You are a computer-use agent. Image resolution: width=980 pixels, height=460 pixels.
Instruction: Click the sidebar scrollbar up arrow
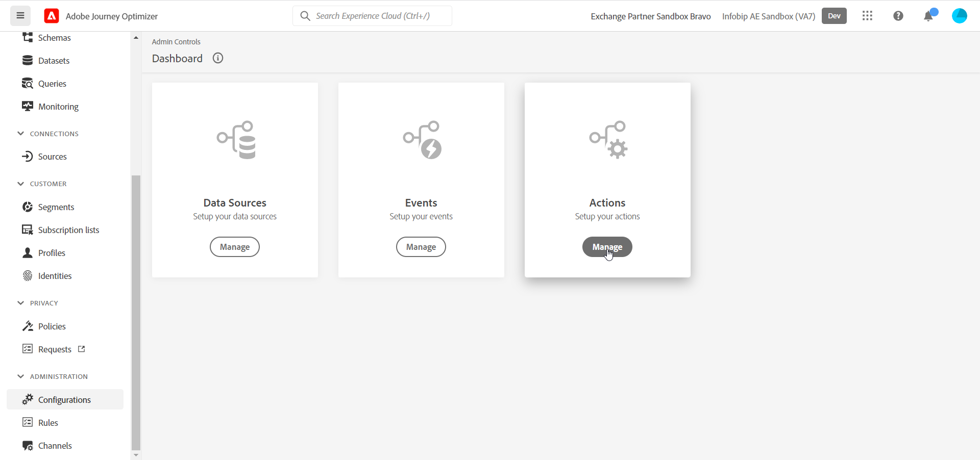tap(136, 38)
